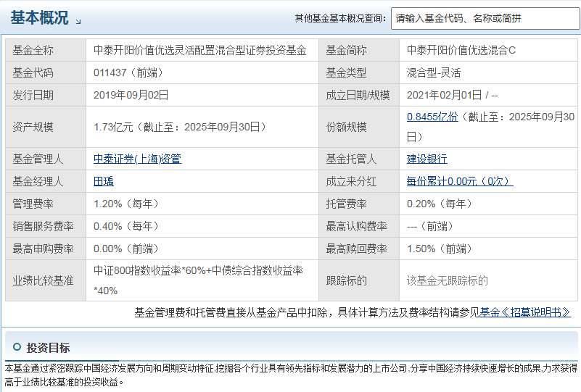
Task: Click the 基金管理人 row label
Action: [x=38, y=159]
